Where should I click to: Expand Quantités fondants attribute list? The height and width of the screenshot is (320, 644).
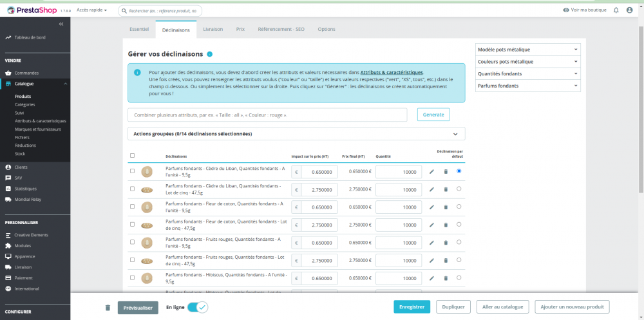pyautogui.click(x=528, y=73)
